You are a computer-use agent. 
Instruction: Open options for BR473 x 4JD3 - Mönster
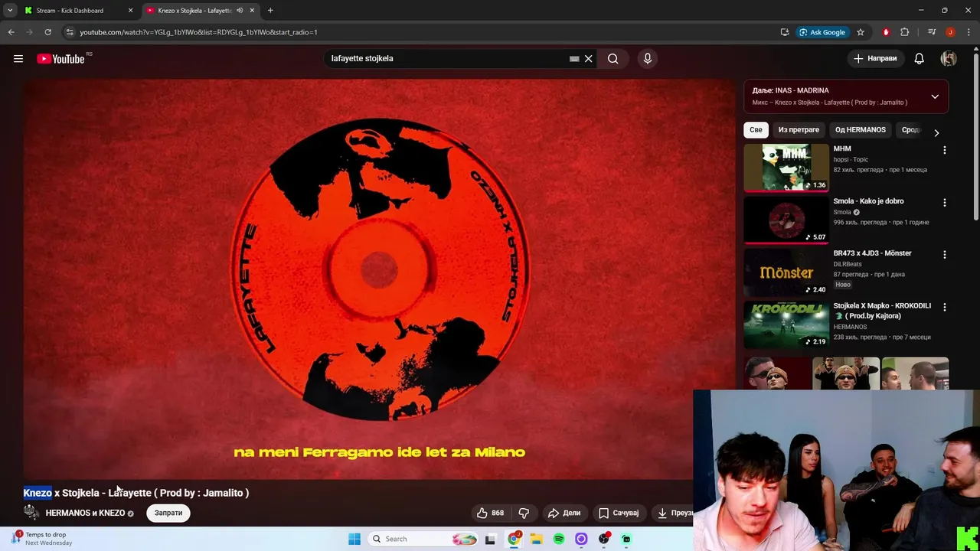(x=944, y=255)
